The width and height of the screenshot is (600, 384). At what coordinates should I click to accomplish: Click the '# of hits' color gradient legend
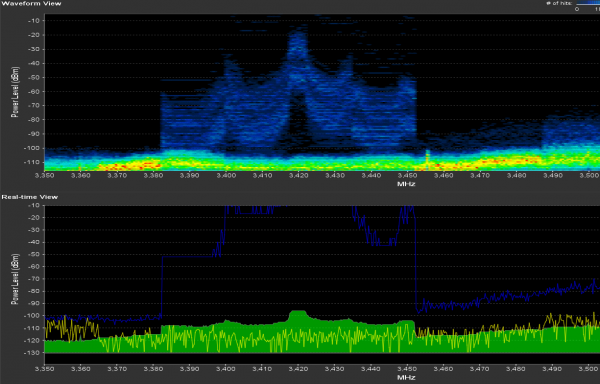(x=588, y=3)
